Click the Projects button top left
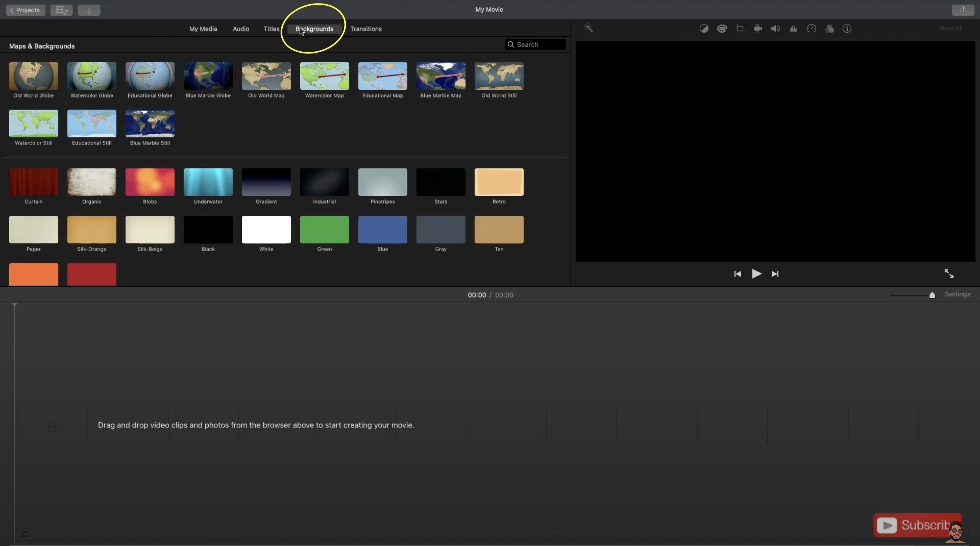The width and height of the screenshot is (980, 546). pyautogui.click(x=25, y=9)
